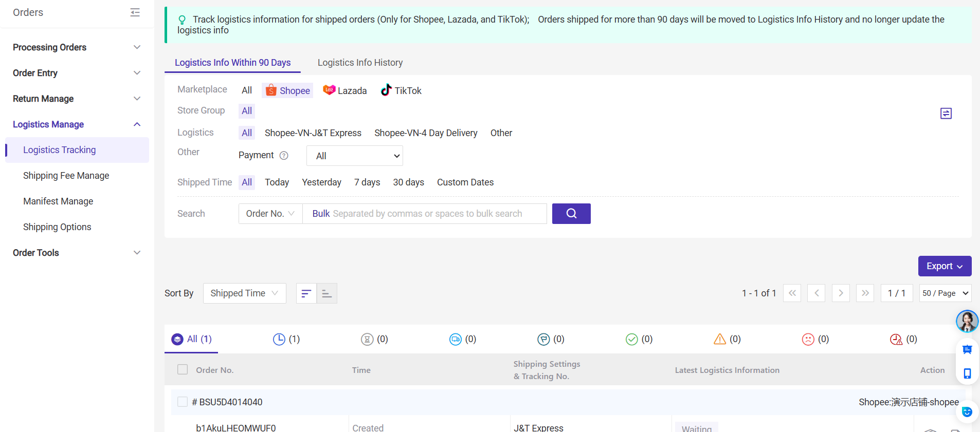This screenshot has width=980, height=432.
Task: Open the truck in-transit status tab (0)
Action: (x=463, y=339)
